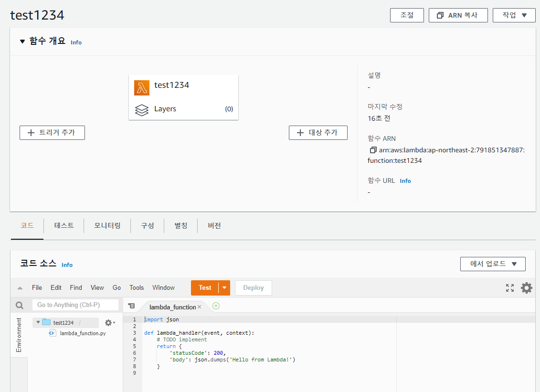Toggle the Environment side panel
This screenshot has height=392, width=540.
[19, 335]
